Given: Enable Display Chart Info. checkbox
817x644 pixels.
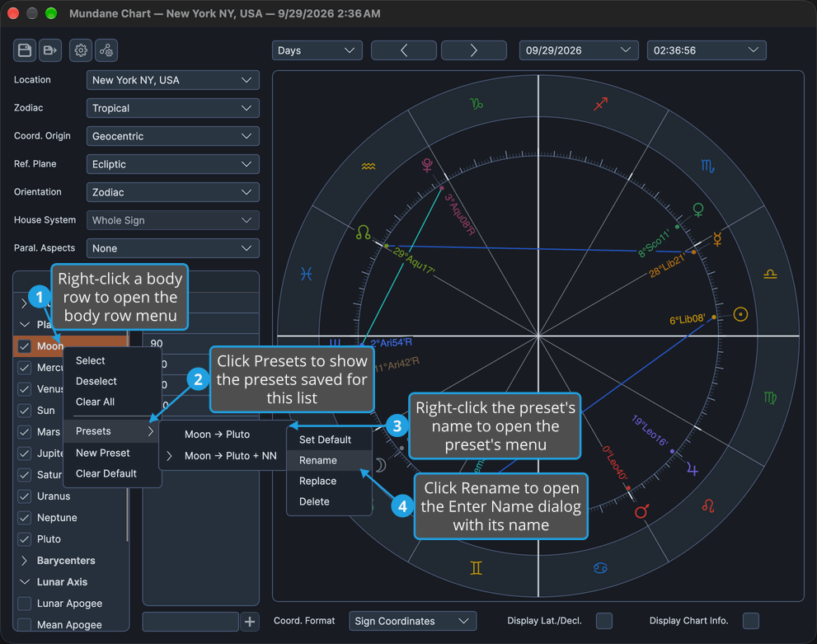Looking at the screenshot, I should pos(751,621).
